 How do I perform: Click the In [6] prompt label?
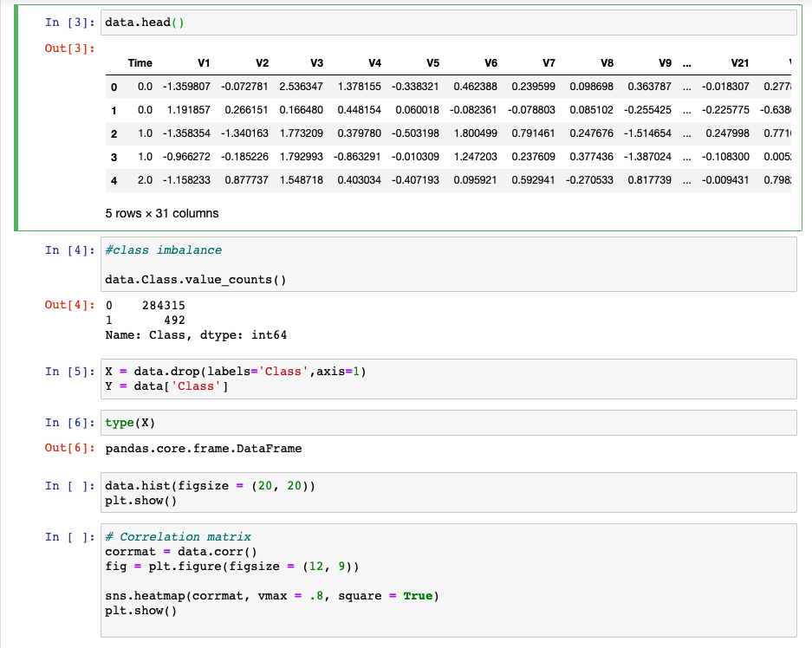(x=70, y=423)
